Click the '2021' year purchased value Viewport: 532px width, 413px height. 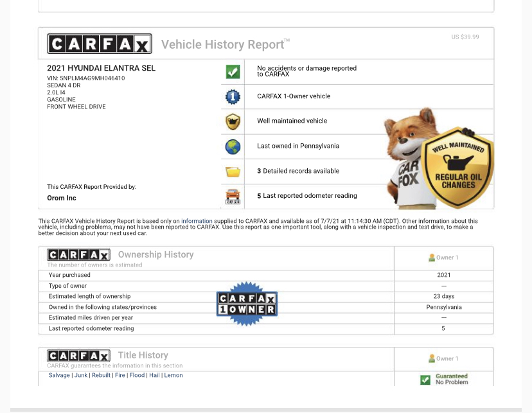pyautogui.click(x=444, y=275)
